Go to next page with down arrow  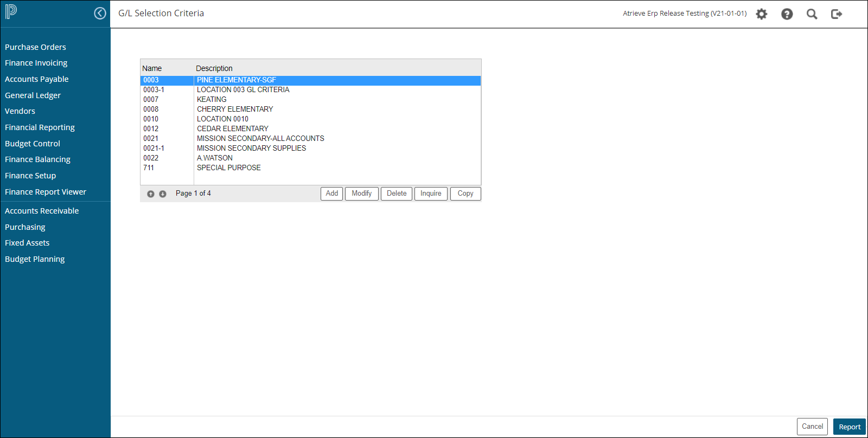pos(163,194)
